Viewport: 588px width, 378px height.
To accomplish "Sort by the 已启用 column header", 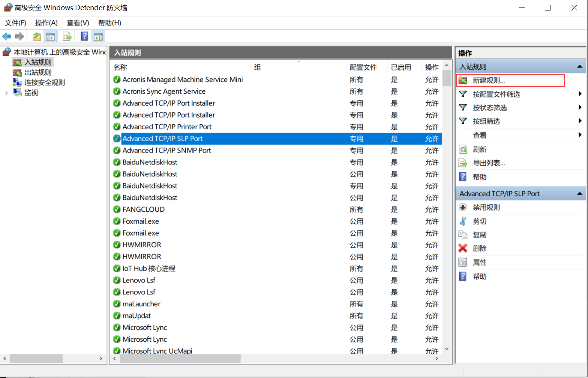I will [404, 67].
